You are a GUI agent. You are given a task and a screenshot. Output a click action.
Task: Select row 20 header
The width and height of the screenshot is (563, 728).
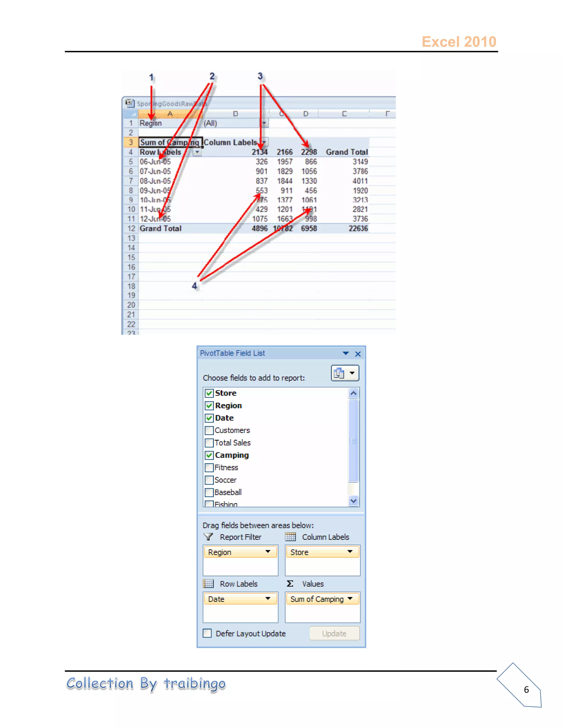tap(131, 305)
